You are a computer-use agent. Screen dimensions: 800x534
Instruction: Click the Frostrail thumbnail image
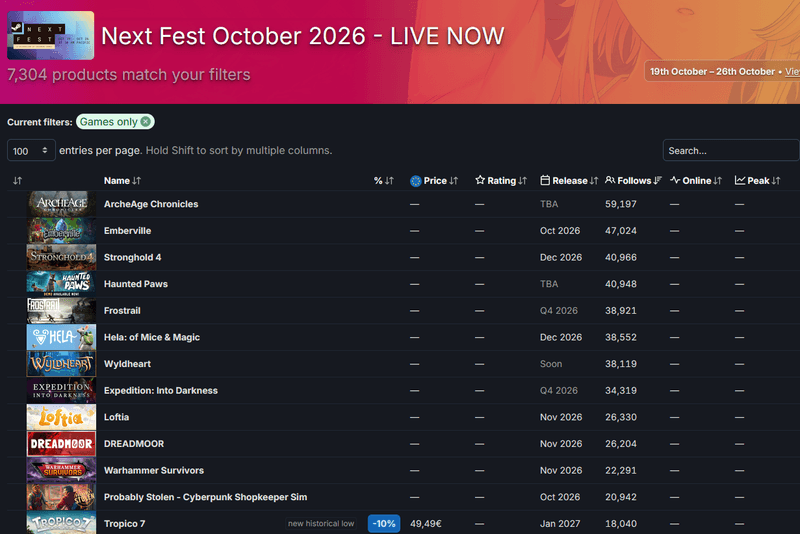61,310
